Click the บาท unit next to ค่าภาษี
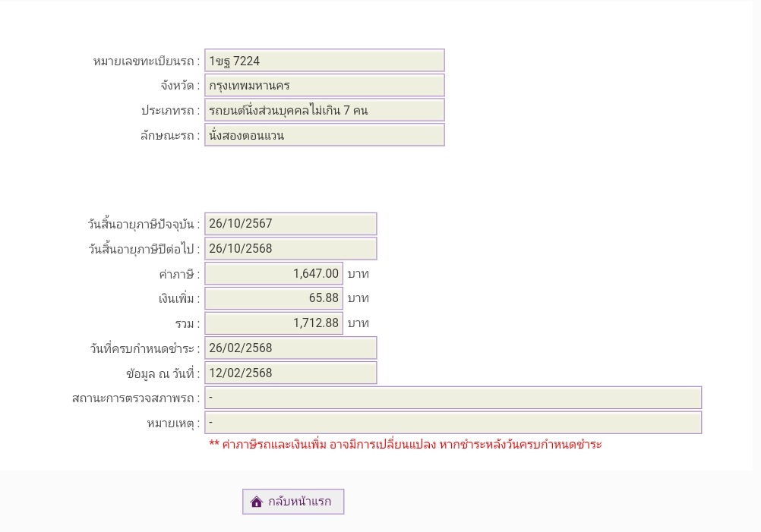Viewport: 761px width, 532px height. [x=358, y=273]
